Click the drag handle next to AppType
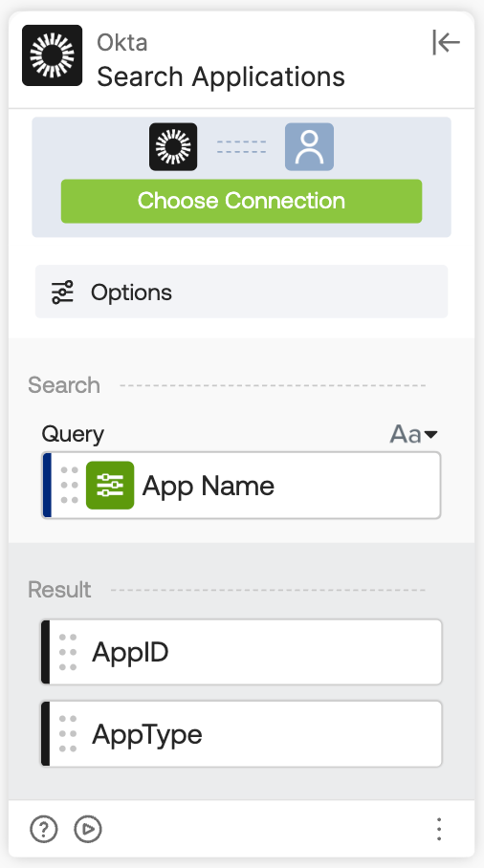Image resolution: width=484 pixels, height=868 pixels. point(68,734)
